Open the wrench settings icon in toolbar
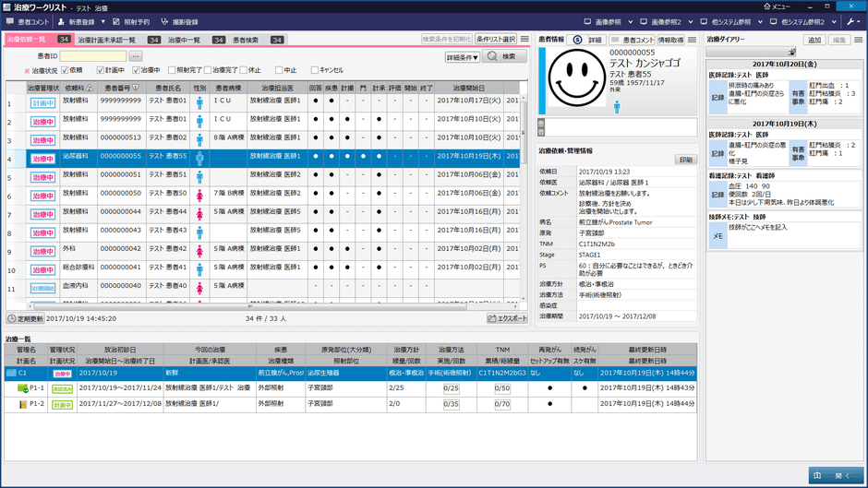This screenshot has width=868, height=488. (x=850, y=22)
